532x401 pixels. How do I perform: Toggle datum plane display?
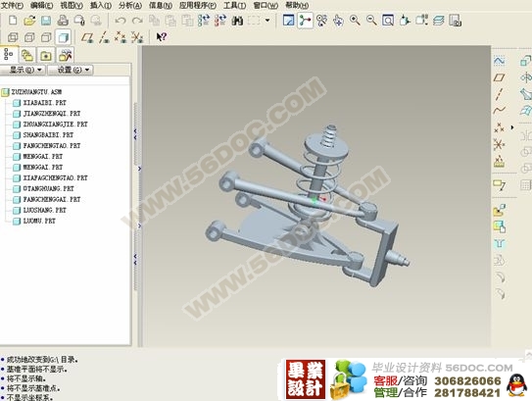click(87, 37)
